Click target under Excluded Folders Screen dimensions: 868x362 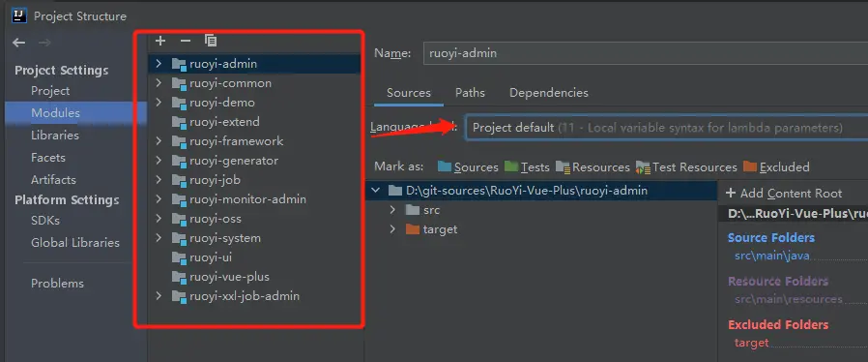(751, 343)
